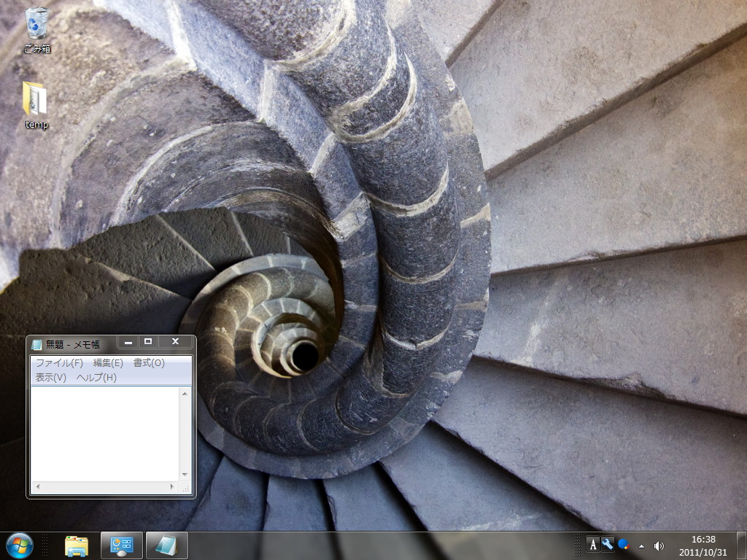Open 編集(E) menu in Notepad

coord(108,363)
